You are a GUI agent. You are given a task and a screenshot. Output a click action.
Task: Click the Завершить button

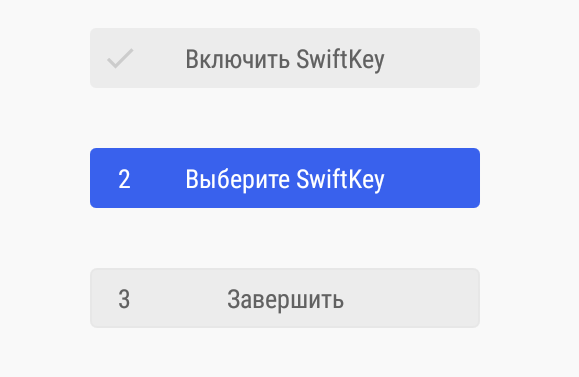(285, 298)
